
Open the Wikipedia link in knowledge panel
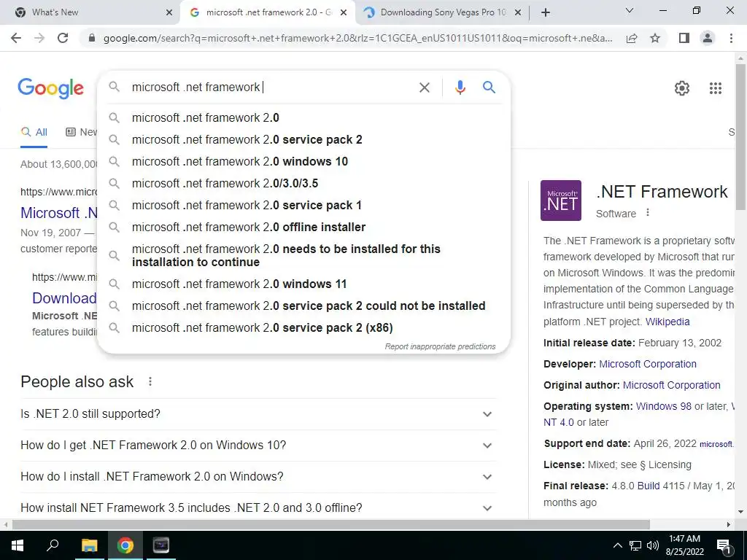click(x=667, y=322)
